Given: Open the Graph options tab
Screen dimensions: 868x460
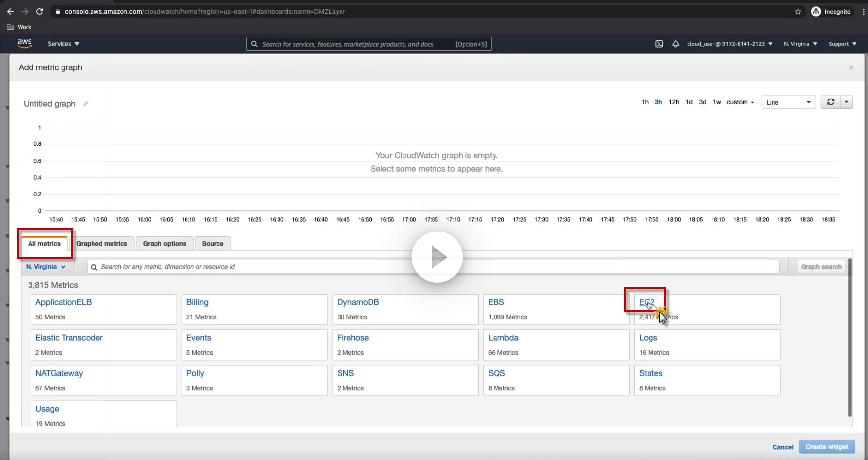Looking at the screenshot, I should 165,244.
